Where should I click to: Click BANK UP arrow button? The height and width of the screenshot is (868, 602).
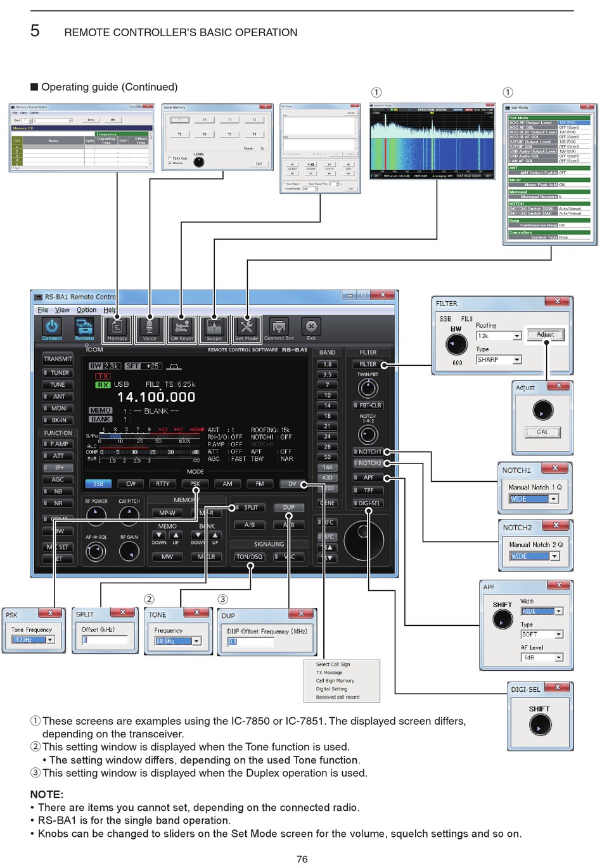215,536
